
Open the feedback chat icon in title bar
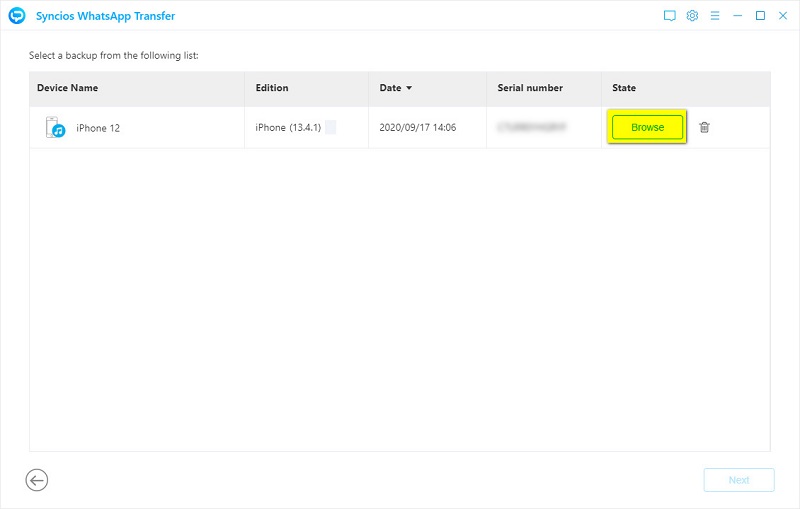pos(669,16)
